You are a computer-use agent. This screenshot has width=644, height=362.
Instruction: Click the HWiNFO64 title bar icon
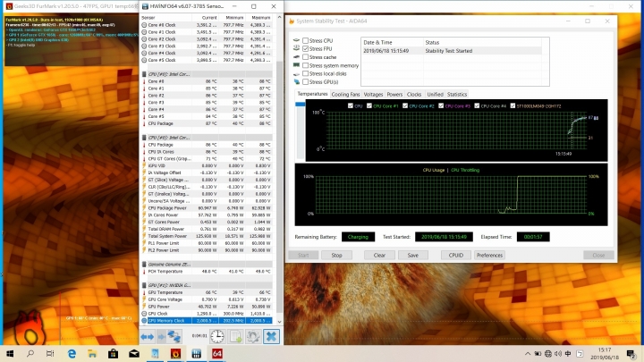[x=145, y=6]
